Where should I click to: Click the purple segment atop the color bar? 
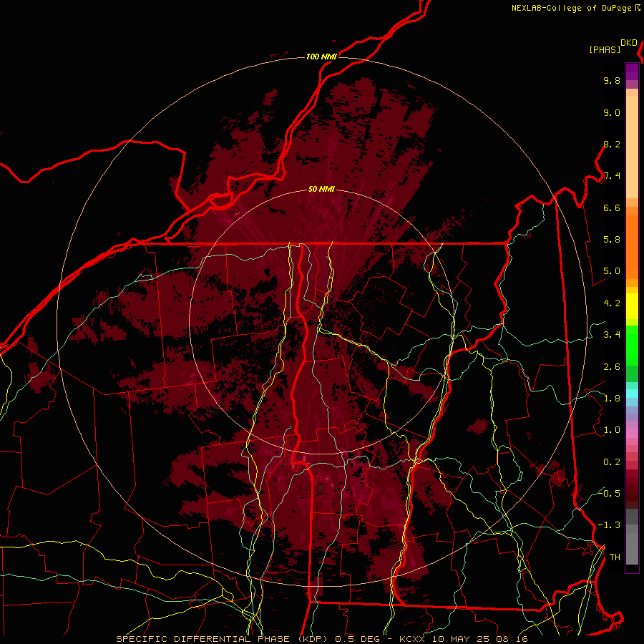(632, 72)
